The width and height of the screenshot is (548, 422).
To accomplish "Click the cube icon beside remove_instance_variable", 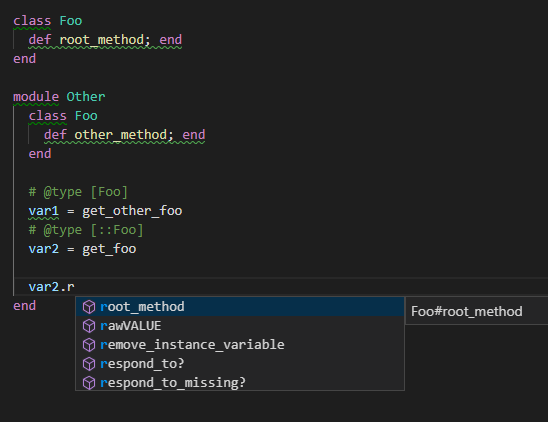I will tap(89, 345).
